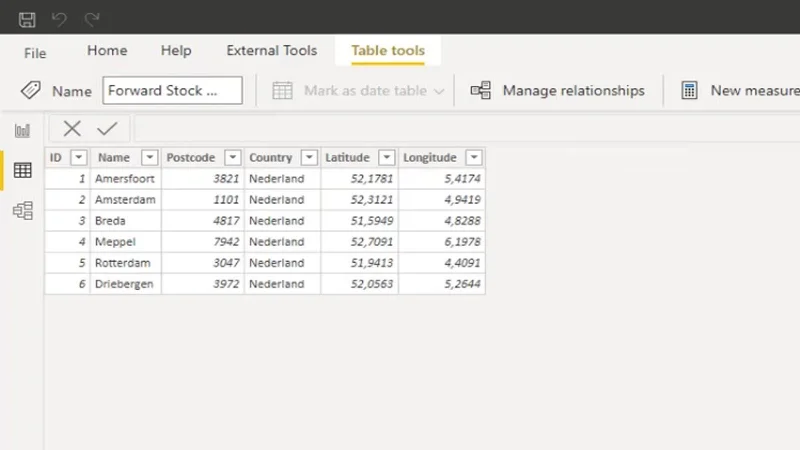This screenshot has height=450, width=800.
Task: Click the Manage relationships icon
Action: 481,91
